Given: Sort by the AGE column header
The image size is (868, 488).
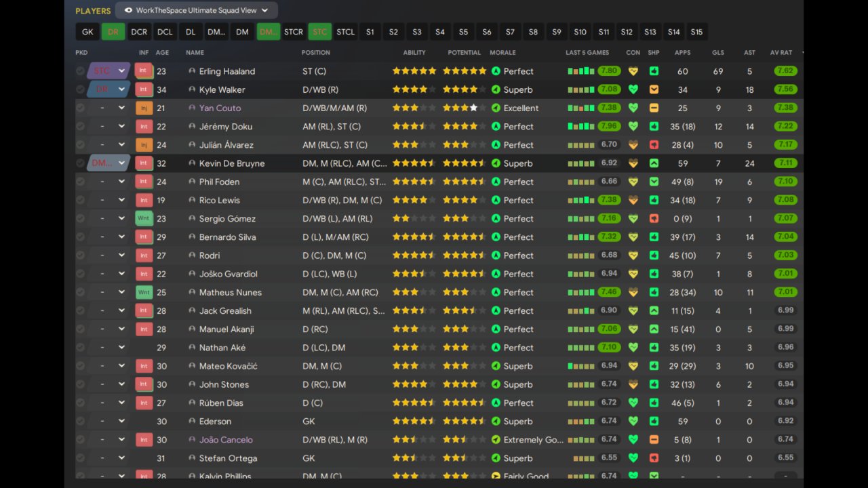Looking at the screenshot, I should 162,52.
